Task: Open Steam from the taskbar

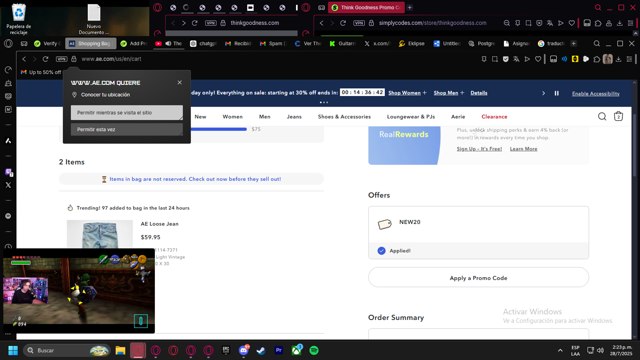Action: click(x=261, y=350)
